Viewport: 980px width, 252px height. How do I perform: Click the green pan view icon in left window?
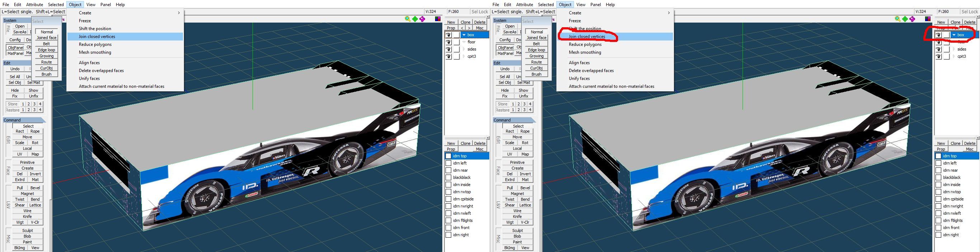click(x=415, y=19)
